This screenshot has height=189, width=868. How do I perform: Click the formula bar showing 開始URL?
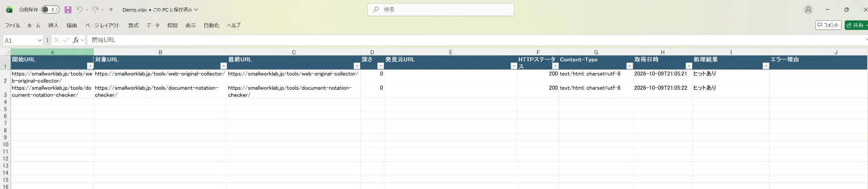(475, 40)
